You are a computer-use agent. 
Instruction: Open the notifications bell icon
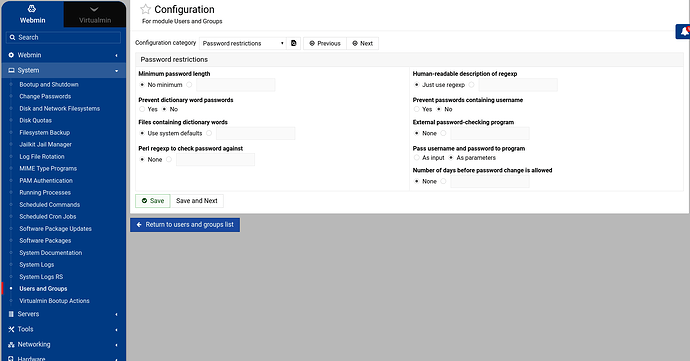pyautogui.click(x=684, y=32)
